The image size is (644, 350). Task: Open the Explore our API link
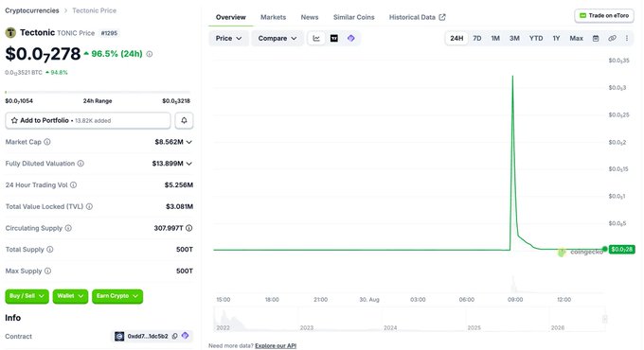pos(276,346)
